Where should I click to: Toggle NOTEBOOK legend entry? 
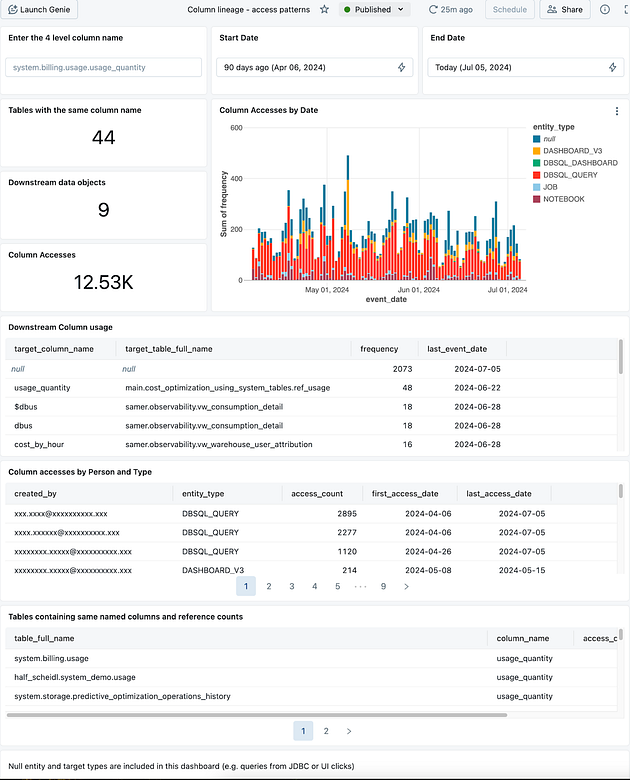click(558, 199)
